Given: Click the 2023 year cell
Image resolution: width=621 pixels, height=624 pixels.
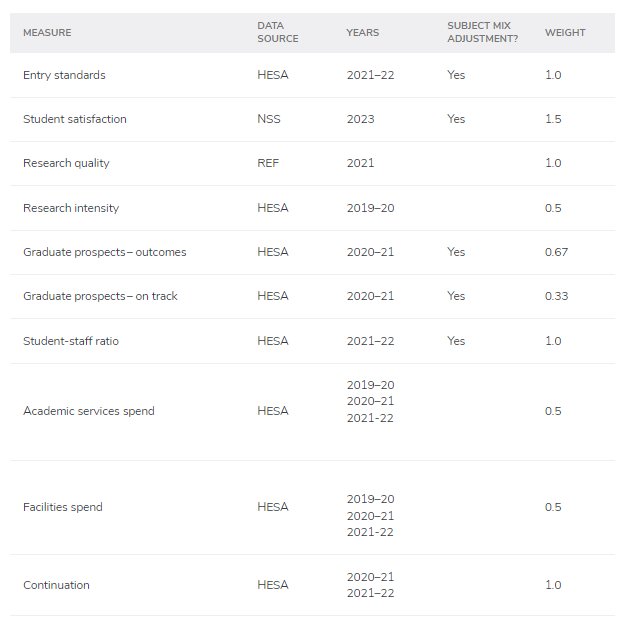Looking at the screenshot, I should [360, 119].
